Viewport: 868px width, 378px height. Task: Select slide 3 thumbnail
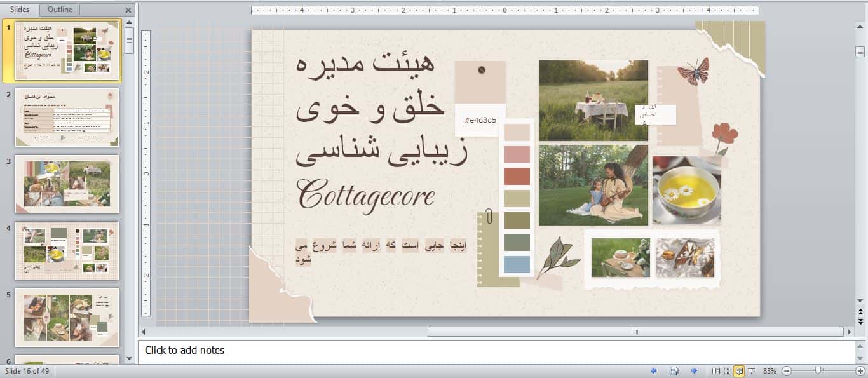(67, 184)
